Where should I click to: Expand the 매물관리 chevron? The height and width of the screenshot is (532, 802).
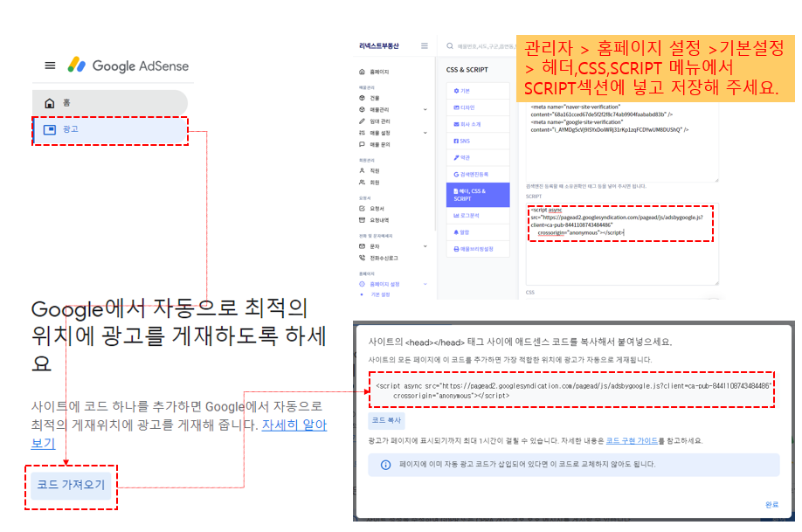(425, 109)
